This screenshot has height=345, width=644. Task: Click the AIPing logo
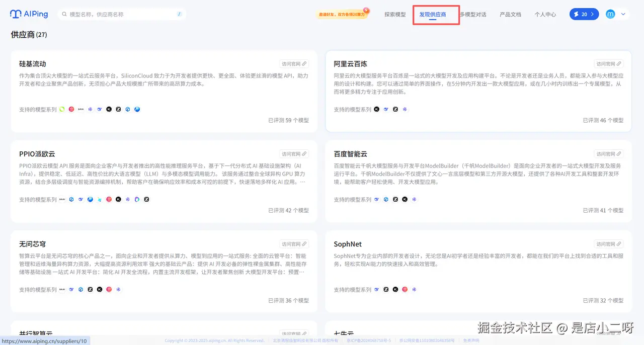pyautogui.click(x=29, y=14)
